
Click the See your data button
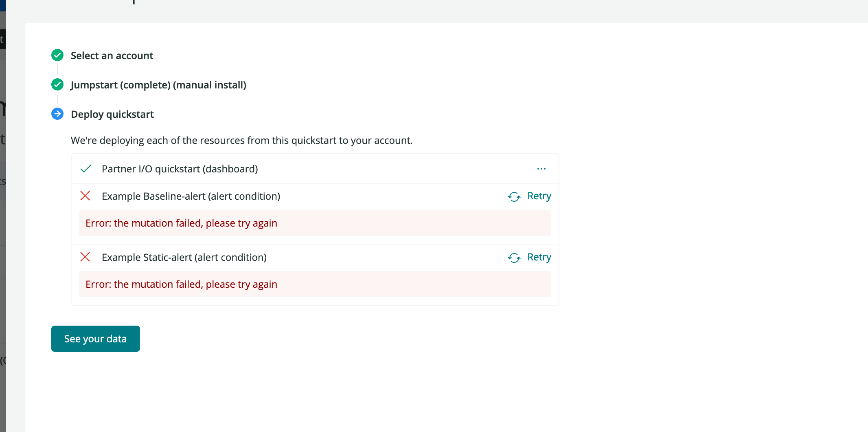pyautogui.click(x=95, y=339)
